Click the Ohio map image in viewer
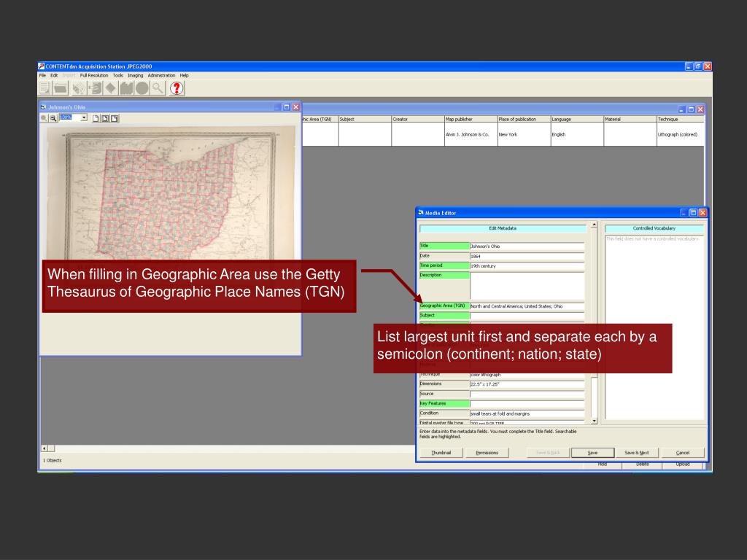 point(171,193)
